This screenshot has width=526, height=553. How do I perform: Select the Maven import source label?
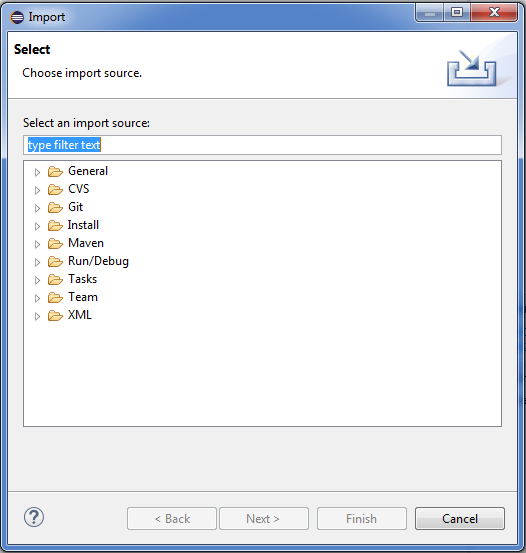coord(86,243)
